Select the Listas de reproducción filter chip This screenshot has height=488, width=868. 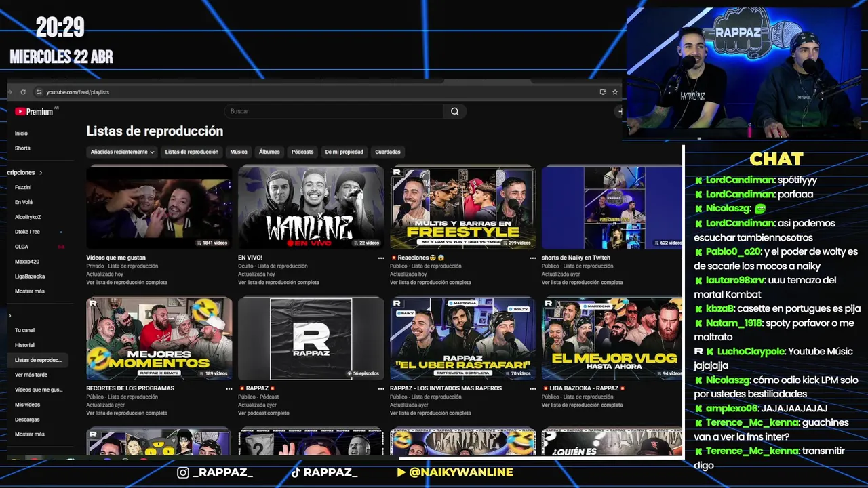192,152
